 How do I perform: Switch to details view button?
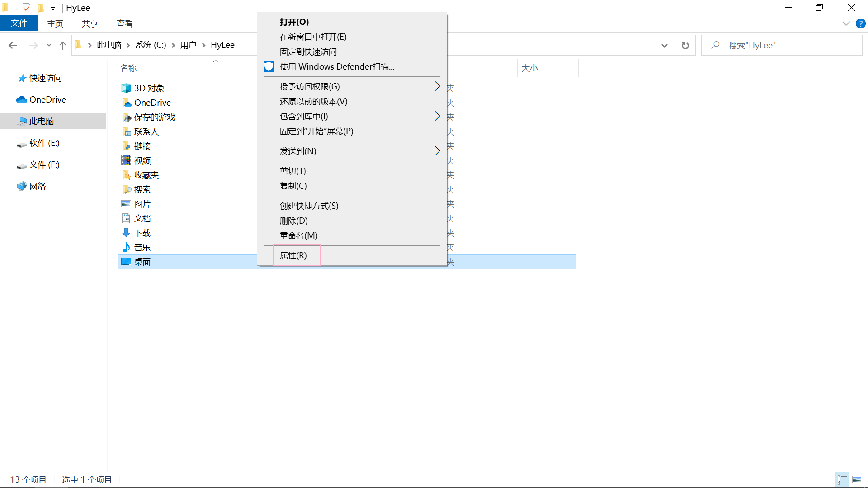[842, 479]
